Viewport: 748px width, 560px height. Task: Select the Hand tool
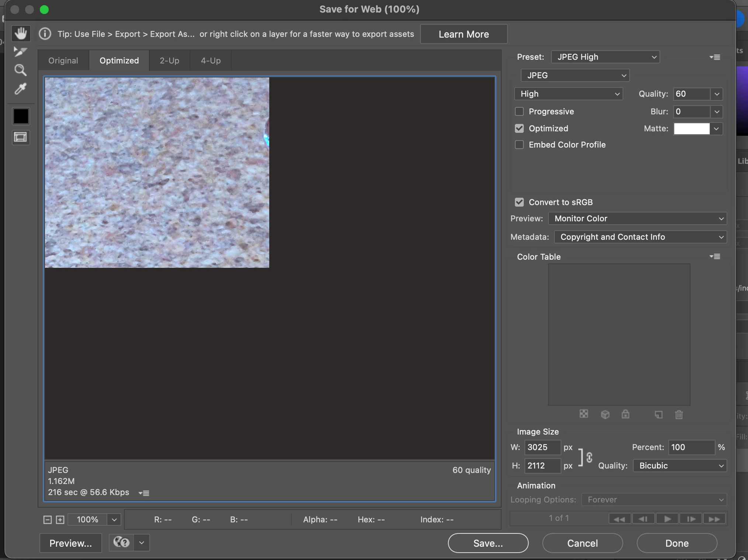click(21, 33)
